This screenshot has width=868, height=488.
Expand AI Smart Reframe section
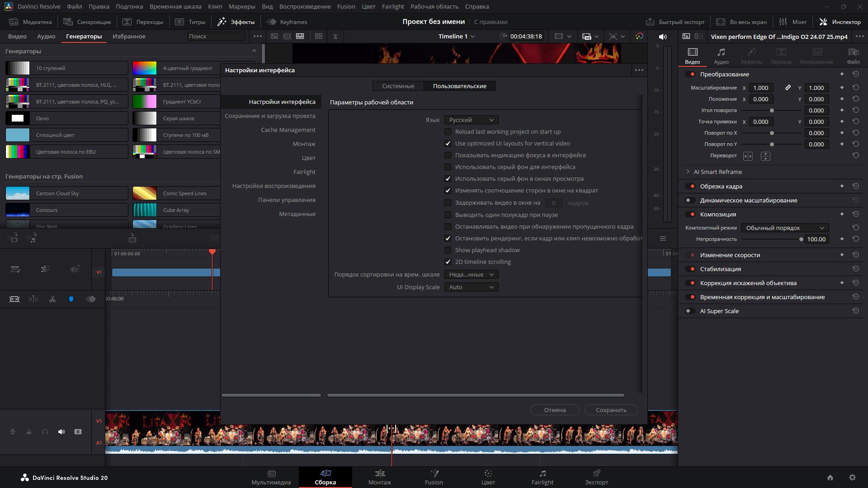pos(688,172)
